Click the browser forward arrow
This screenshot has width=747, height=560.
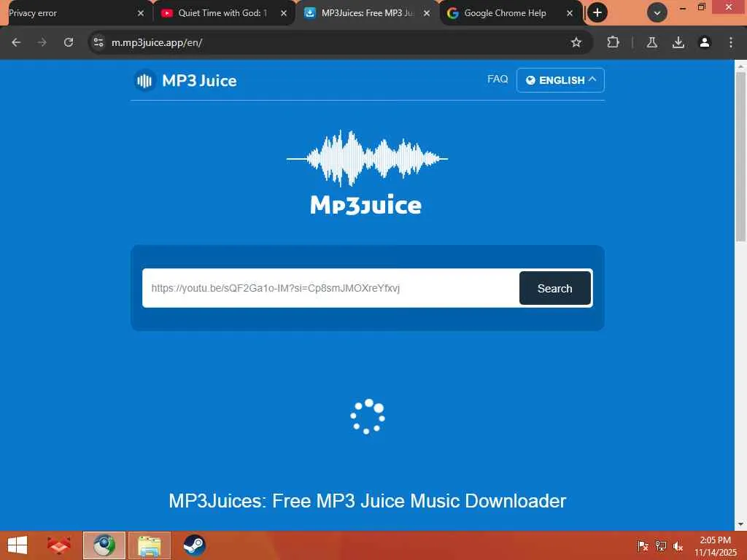pos(42,42)
